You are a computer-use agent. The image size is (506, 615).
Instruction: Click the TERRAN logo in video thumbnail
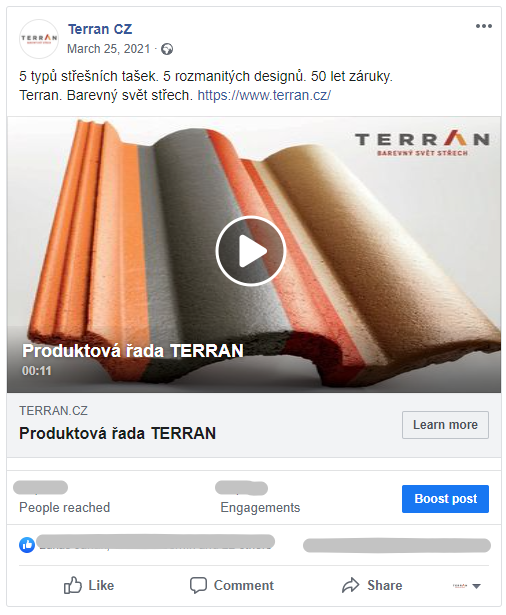[422, 144]
